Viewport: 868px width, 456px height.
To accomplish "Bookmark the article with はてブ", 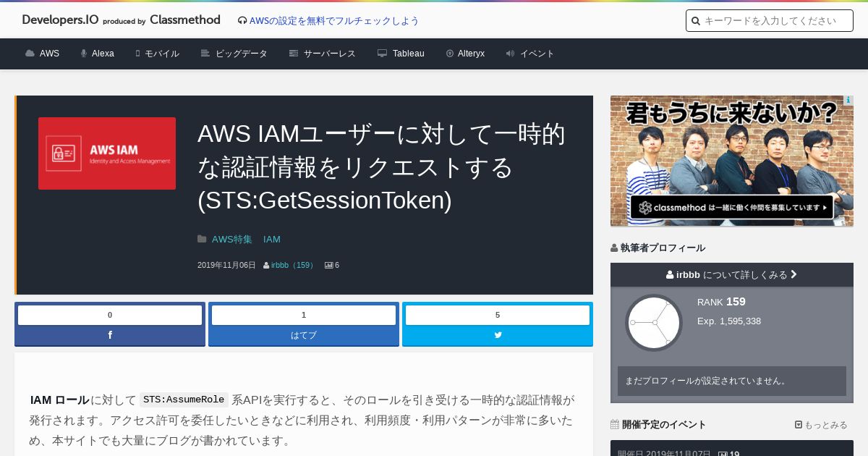I will pyautogui.click(x=304, y=335).
